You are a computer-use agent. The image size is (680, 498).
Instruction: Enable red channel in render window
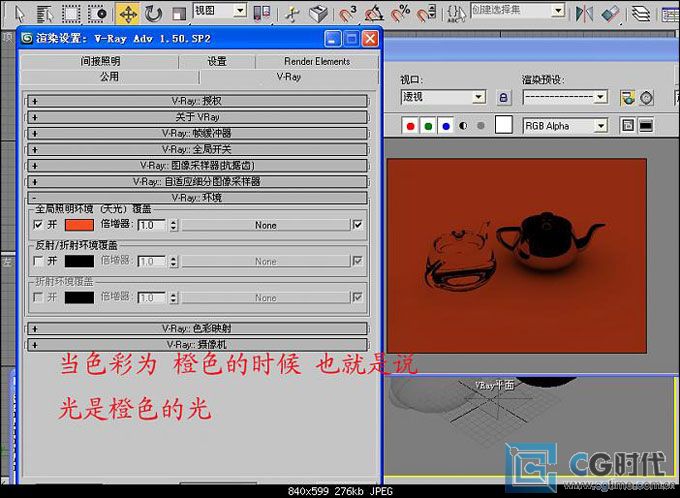(410, 126)
